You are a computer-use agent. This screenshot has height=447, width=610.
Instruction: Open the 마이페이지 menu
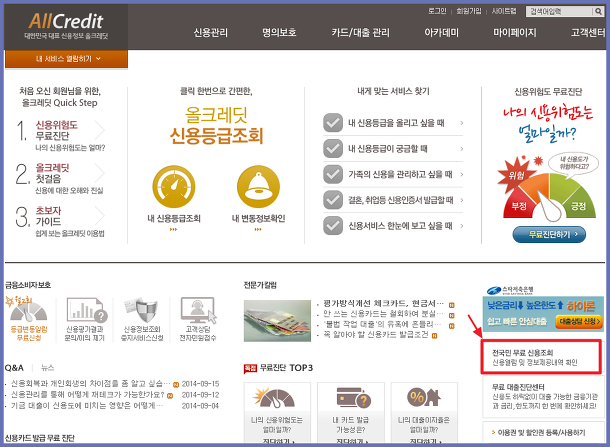515,32
